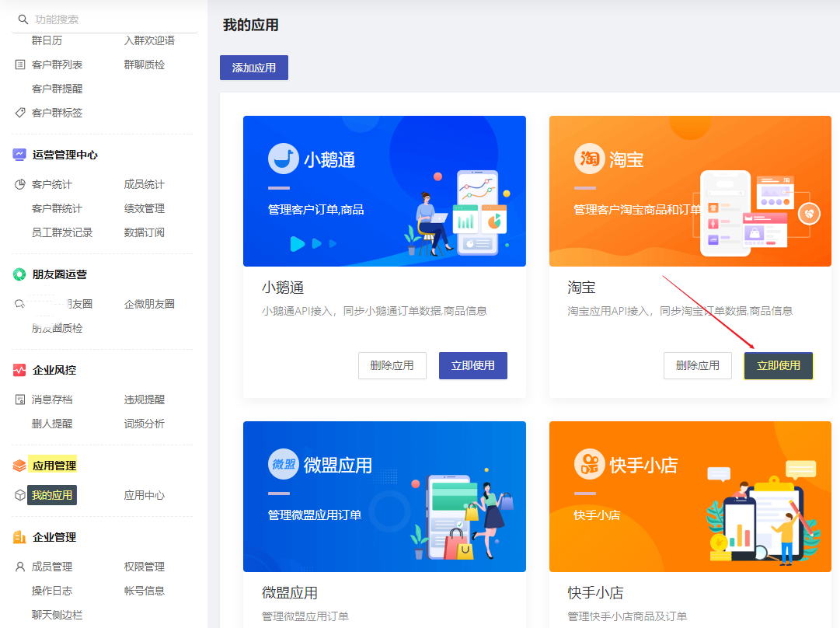Click the 消息存档 archive icon
840x628 pixels.
20,399
